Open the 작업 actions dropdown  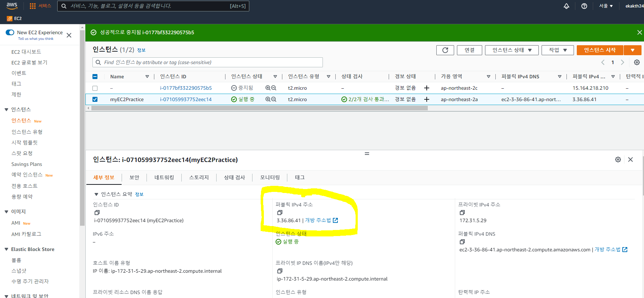(558, 50)
